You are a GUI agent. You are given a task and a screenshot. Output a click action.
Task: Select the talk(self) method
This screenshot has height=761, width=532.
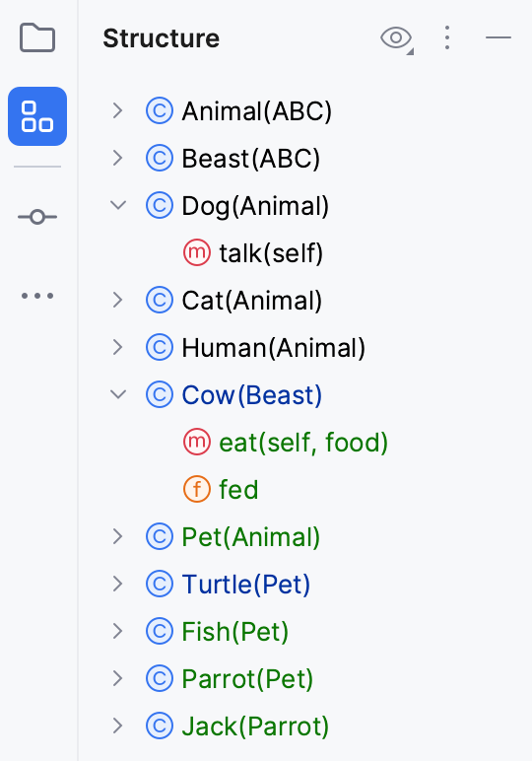(x=271, y=253)
